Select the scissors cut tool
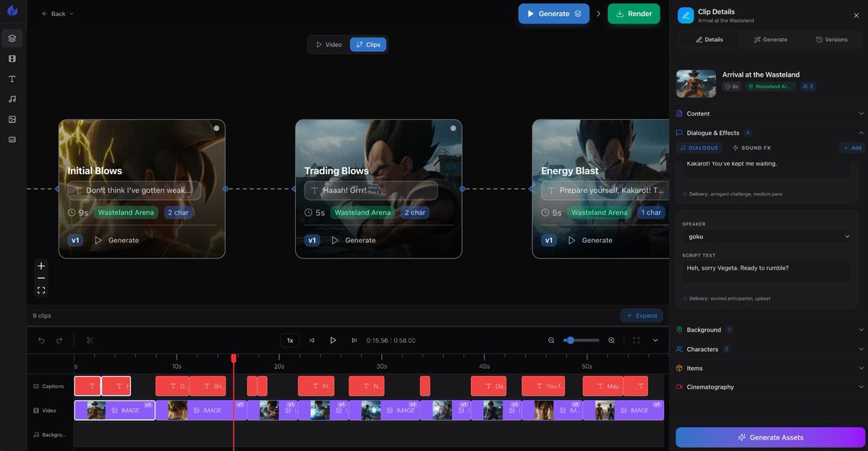 coord(90,340)
